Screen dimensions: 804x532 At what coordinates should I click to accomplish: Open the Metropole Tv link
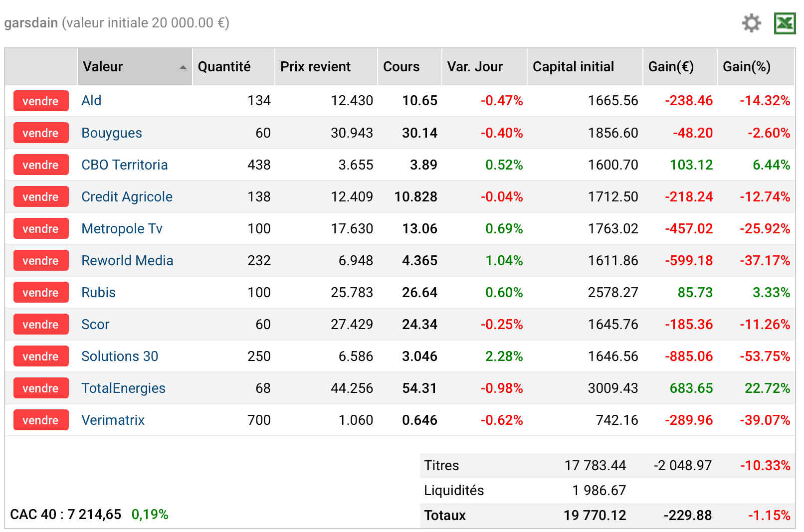pyautogui.click(x=122, y=228)
